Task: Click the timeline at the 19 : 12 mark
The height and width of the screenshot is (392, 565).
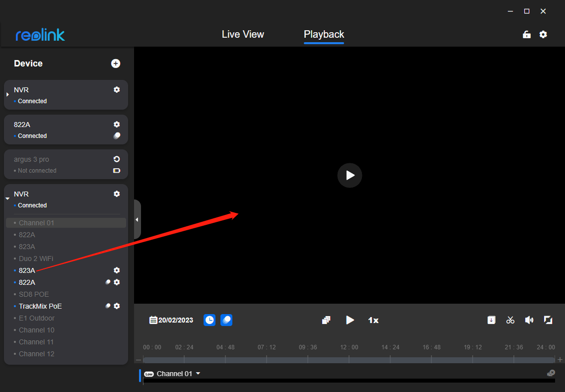Action: [x=472, y=360]
